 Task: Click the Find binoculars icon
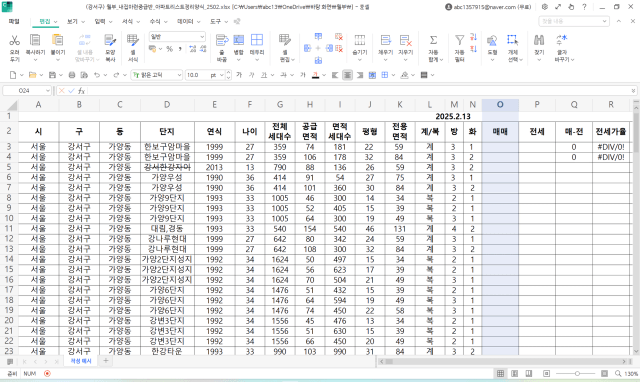coord(539,40)
